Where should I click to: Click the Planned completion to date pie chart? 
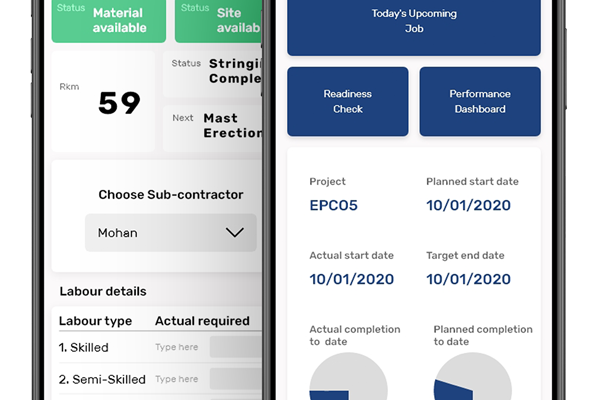pos(473,377)
